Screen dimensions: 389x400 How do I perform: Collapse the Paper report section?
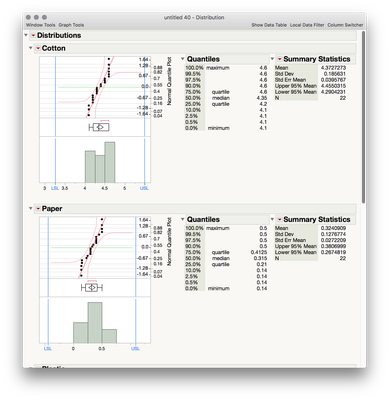(x=31, y=208)
